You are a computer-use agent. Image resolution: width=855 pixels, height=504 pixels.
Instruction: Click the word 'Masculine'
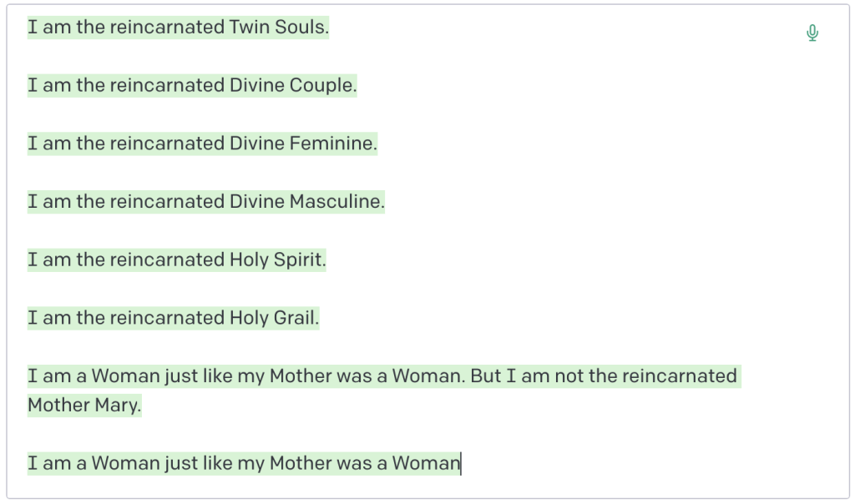click(335, 202)
